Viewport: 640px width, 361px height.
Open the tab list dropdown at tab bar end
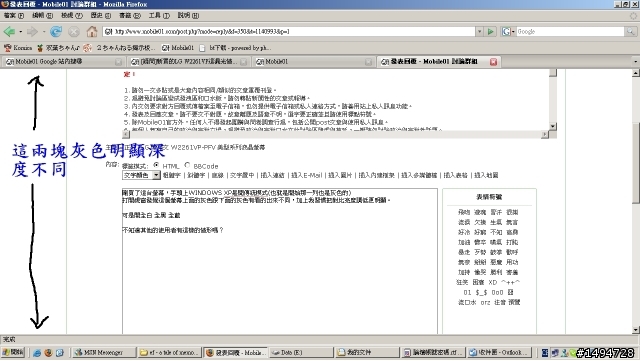point(635,62)
